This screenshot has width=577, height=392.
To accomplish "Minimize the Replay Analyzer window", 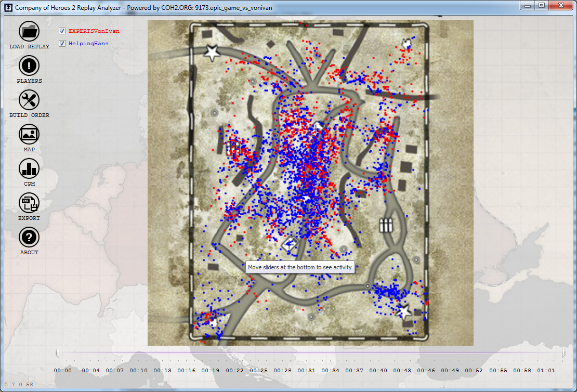I will click(x=528, y=6).
